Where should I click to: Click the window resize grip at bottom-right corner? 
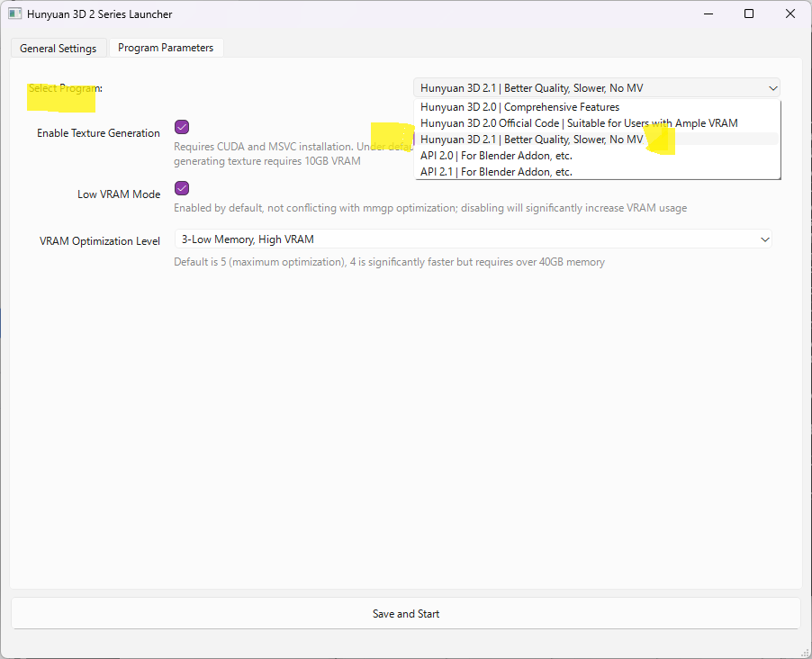(806, 653)
